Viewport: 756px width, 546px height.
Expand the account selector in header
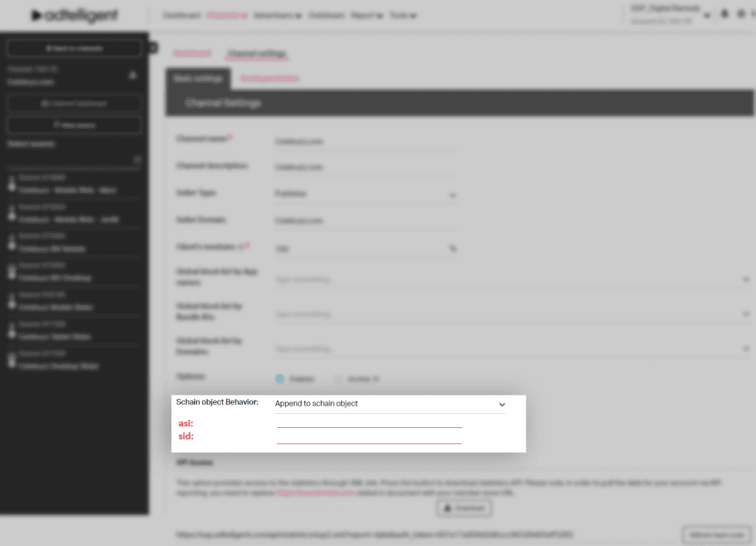coord(670,15)
